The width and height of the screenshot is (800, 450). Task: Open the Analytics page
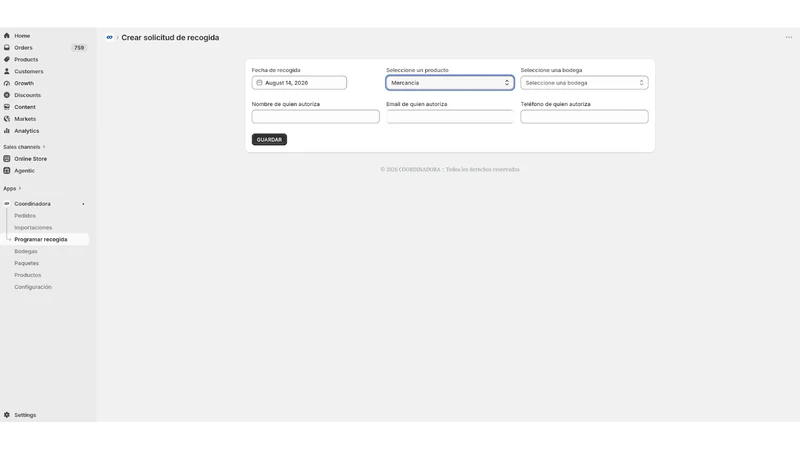pyautogui.click(x=27, y=131)
